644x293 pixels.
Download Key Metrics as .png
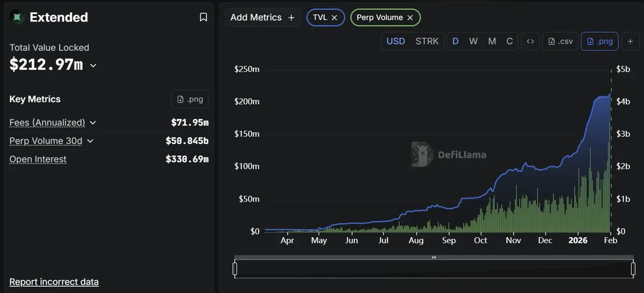coord(190,99)
